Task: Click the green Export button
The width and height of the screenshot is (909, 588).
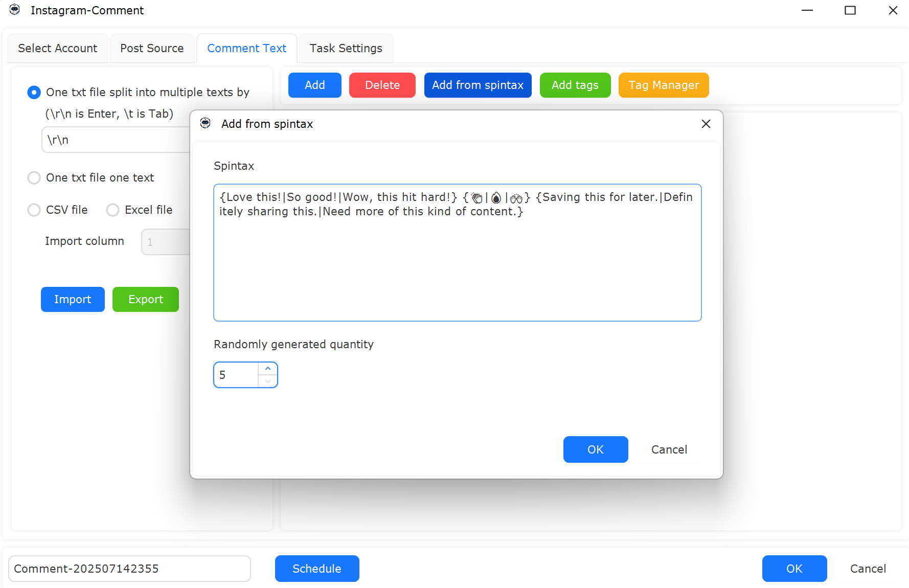Action: 146,299
